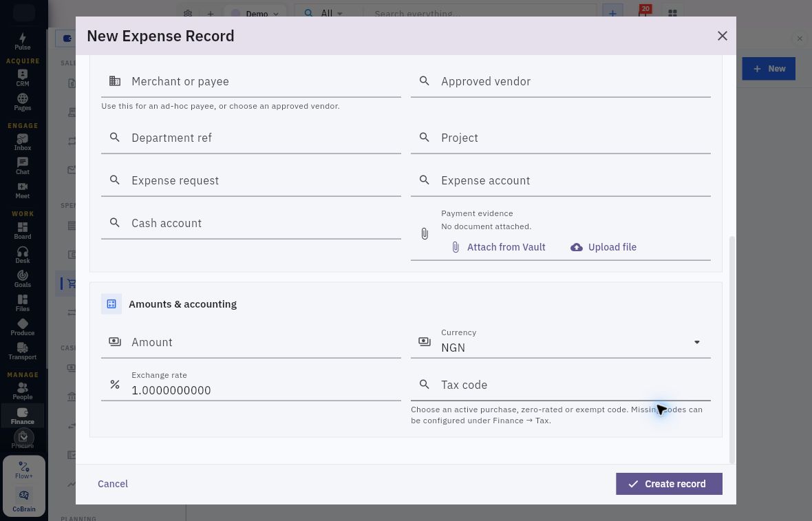The height and width of the screenshot is (521, 812).
Task: Open the Desk module
Action: coord(22,255)
